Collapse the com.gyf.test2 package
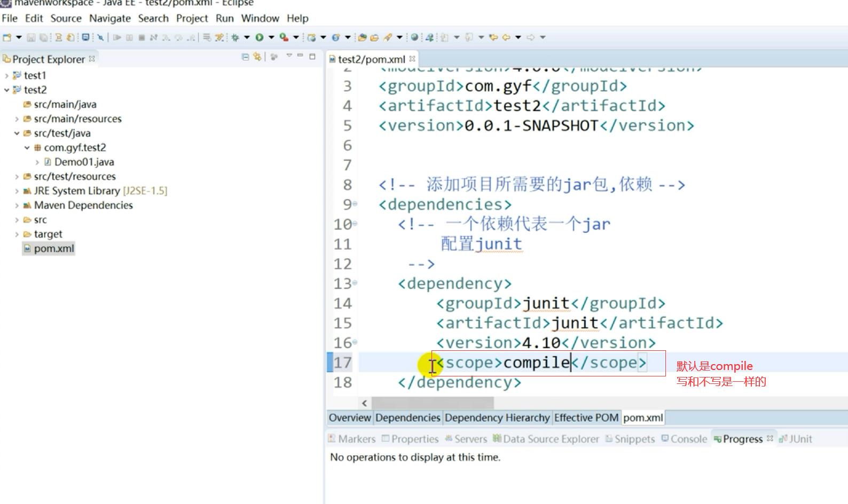The height and width of the screenshot is (504, 848). point(27,147)
